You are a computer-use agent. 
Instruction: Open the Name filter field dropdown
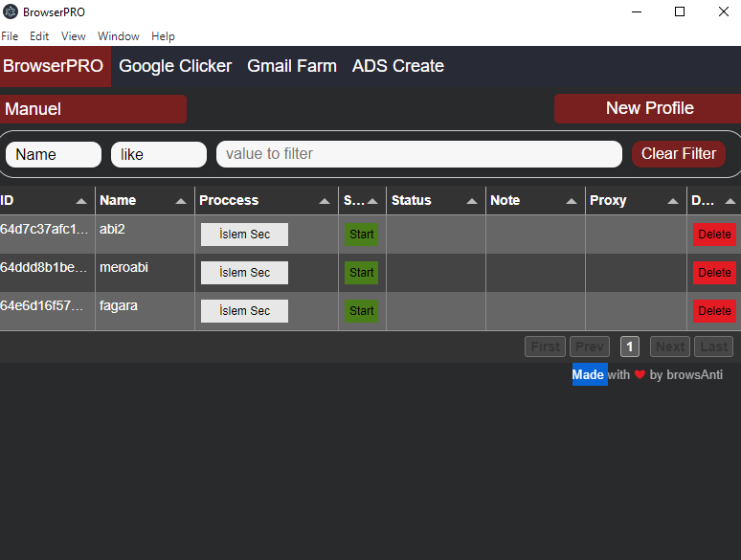coord(54,154)
